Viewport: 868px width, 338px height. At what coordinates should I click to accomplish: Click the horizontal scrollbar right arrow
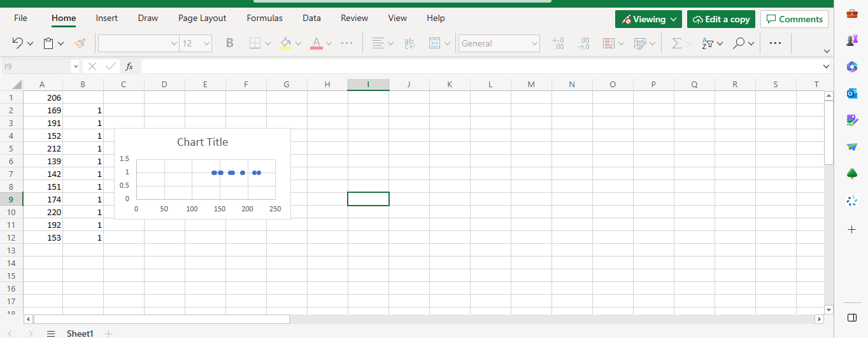pos(819,319)
